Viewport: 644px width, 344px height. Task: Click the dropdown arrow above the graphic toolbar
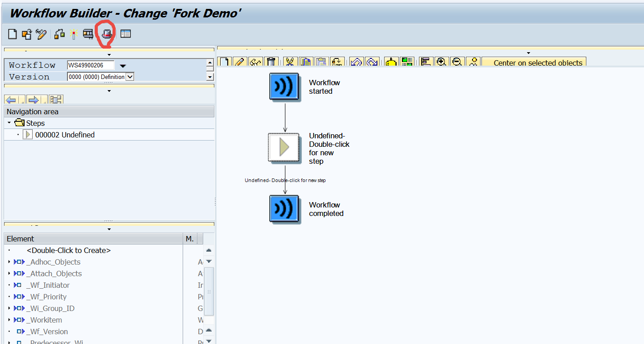click(x=529, y=53)
